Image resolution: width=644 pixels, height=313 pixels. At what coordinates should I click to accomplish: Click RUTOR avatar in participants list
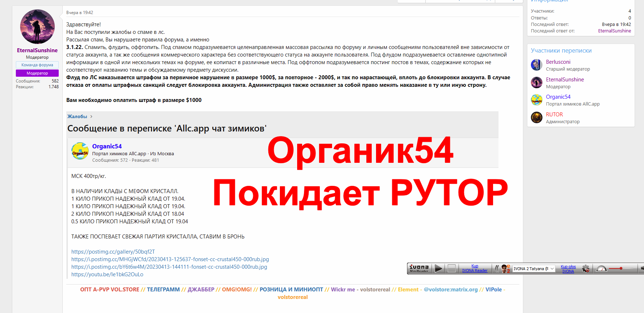pyautogui.click(x=537, y=117)
